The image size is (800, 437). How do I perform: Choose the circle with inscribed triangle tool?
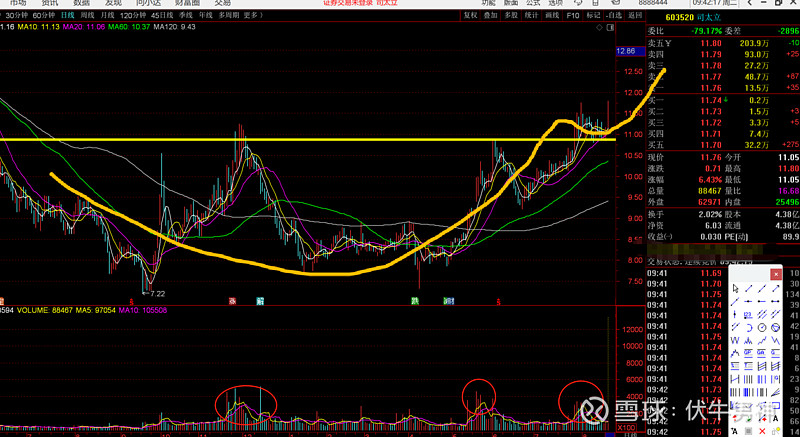[776, 328]
